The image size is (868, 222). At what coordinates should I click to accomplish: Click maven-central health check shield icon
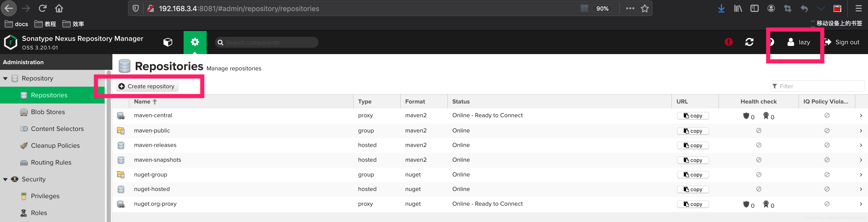pyautogui.click(x=746, y=116)
